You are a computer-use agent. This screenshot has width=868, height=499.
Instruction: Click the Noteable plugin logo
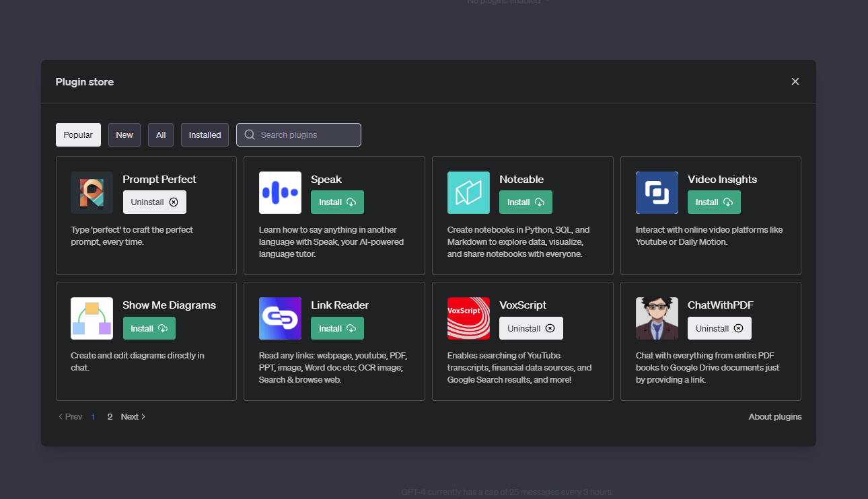(x=468, y=192)
